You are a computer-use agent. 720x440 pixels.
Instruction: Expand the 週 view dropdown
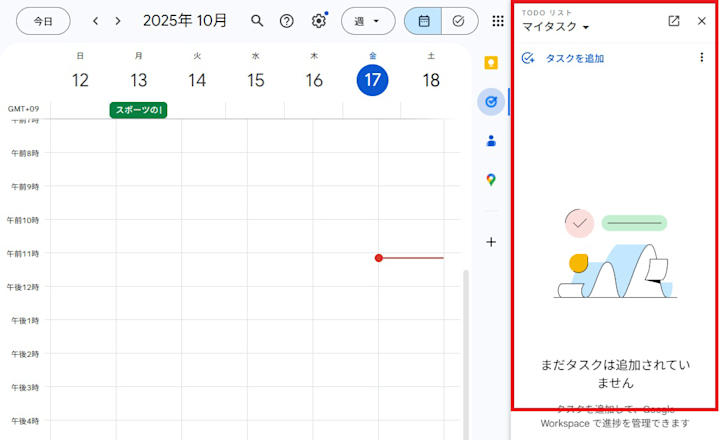pos(368,21)
